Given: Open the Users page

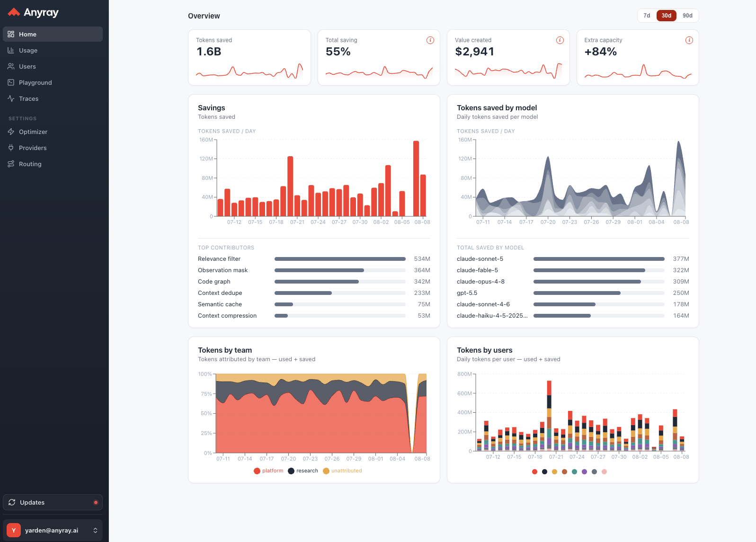Looking at the screenshot, I should click(x=53, y=66).
